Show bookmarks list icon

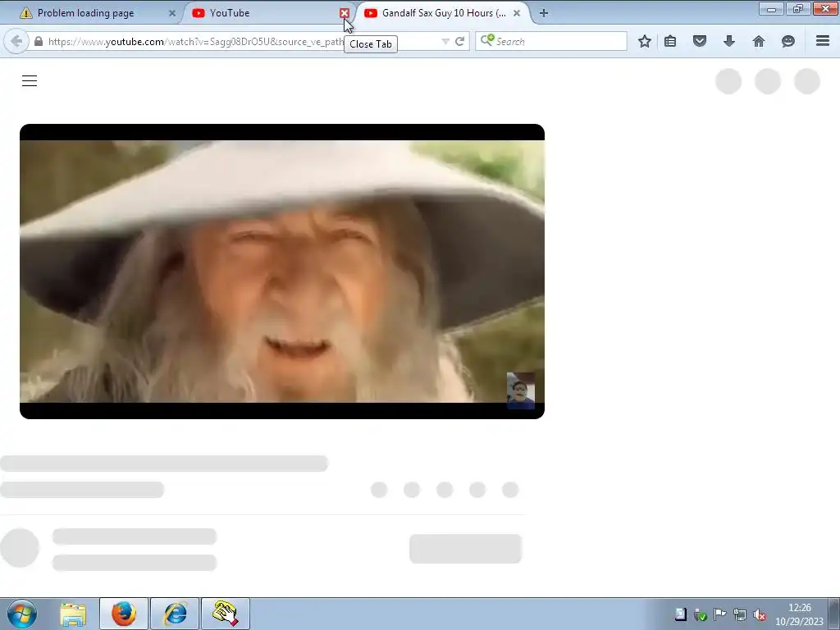coord(670,41)
